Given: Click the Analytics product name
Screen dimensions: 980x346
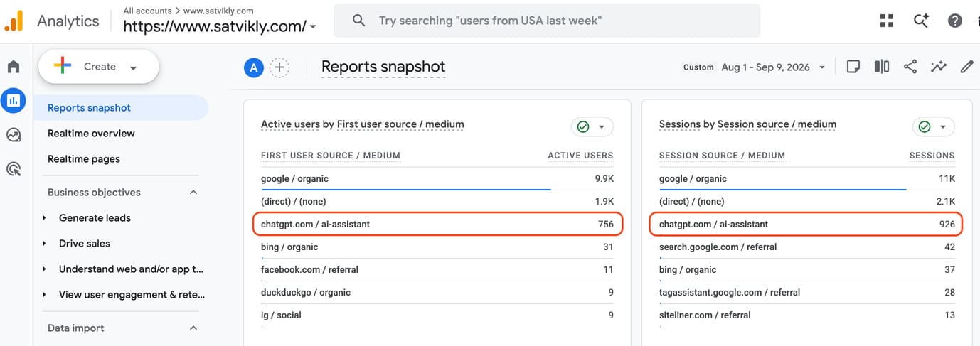Looking at the screenshot, I should click(68, 21).
